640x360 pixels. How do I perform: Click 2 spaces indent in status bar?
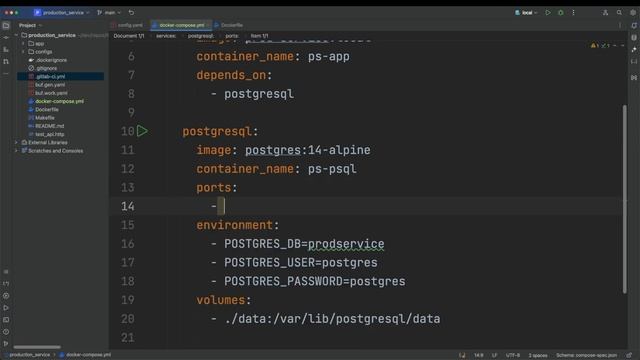538,355
